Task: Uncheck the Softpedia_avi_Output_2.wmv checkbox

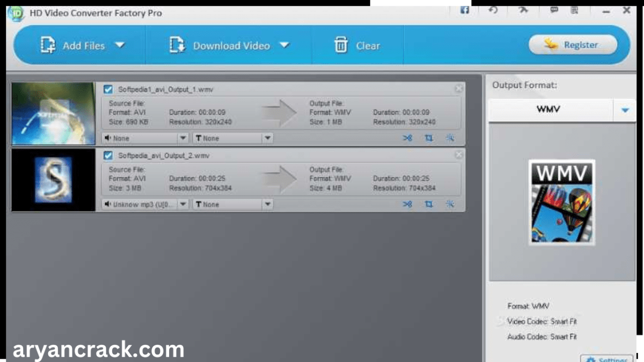Action: click(108, 156)
